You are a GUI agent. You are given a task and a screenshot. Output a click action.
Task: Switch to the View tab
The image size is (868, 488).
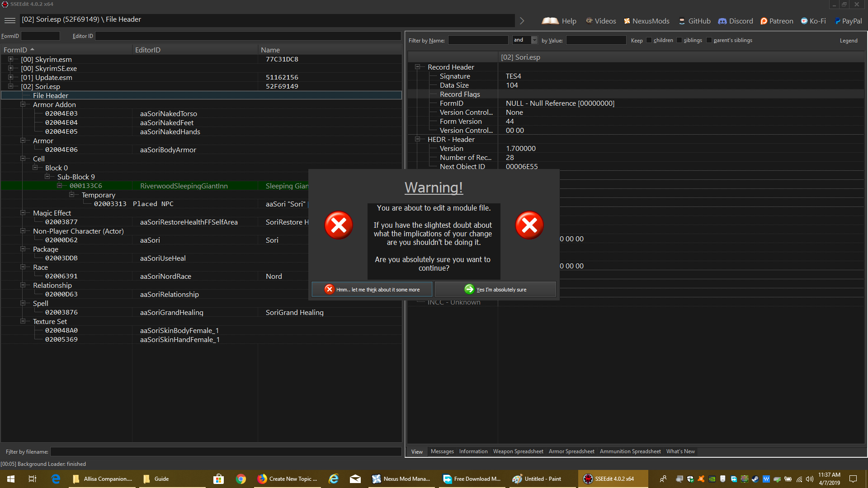pyautogui.click(x=417, y=452)
